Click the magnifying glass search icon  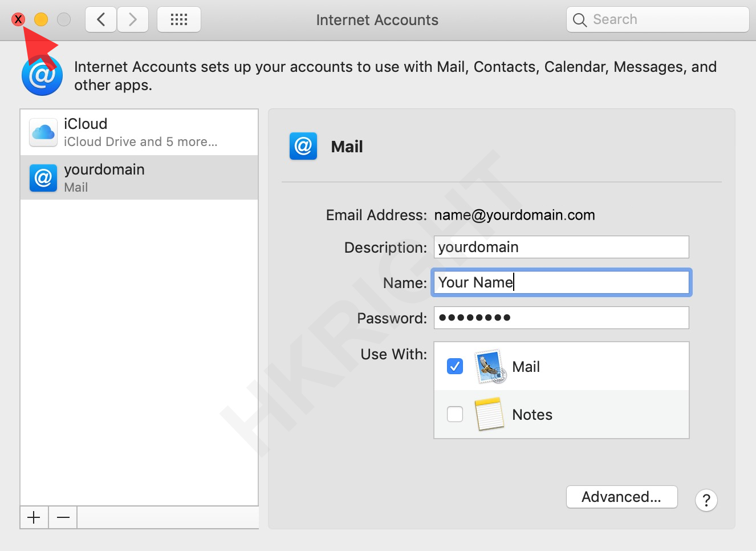click(x=579, y=20)
